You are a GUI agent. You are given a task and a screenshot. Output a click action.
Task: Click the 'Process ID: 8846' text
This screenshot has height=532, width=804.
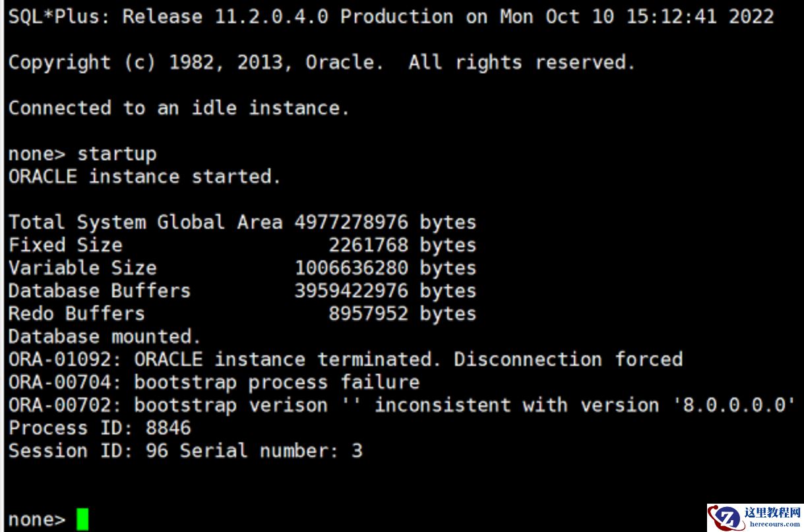[x=100, y=428]
